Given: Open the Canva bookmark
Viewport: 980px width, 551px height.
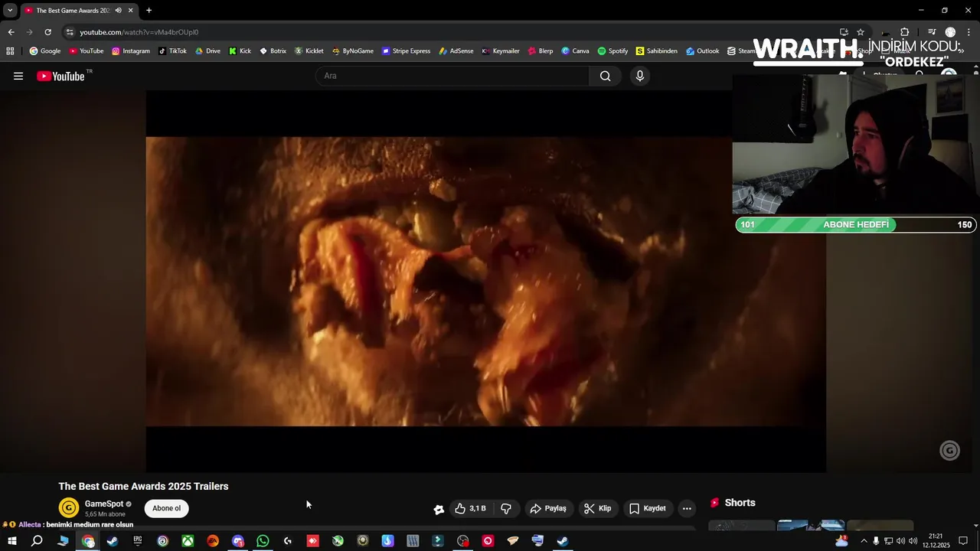Looking at the screenshot, I should click(x=575, y=51).
